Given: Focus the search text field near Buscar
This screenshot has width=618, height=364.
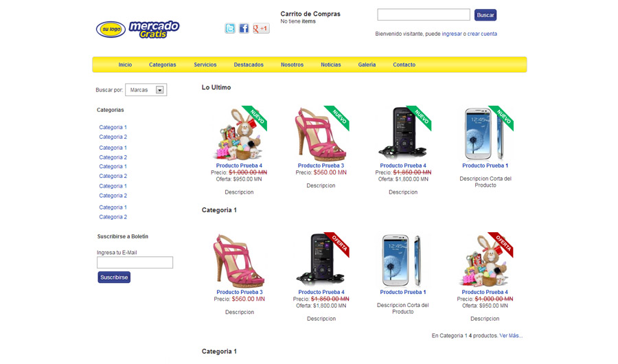Looking at the screenshot, I should [x=424, y=14].
